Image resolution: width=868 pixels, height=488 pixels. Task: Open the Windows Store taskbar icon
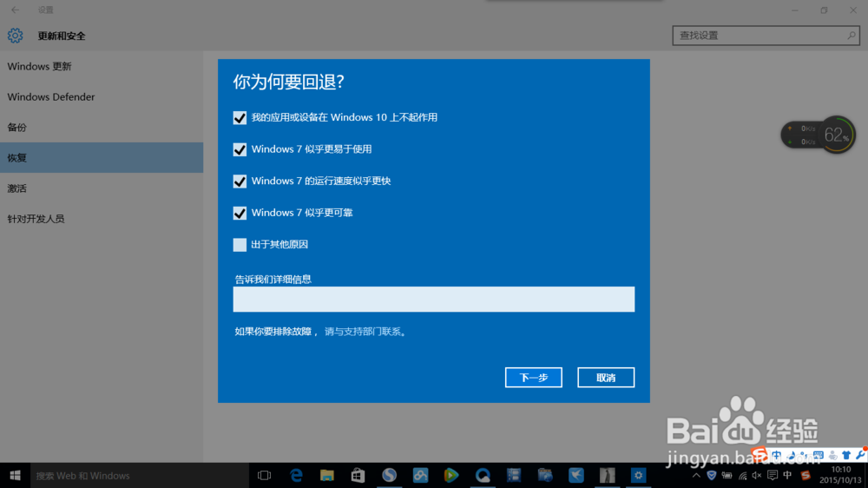[358, 476]
